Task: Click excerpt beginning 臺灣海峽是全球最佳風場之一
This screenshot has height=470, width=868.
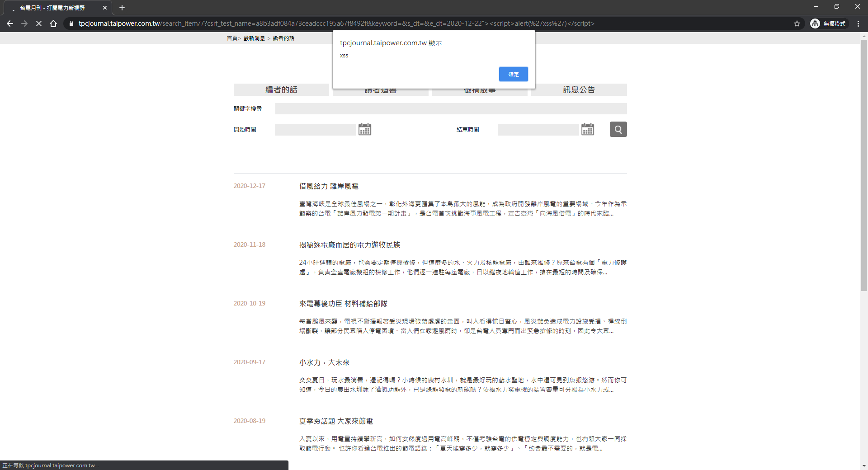Action: point(462,209)
